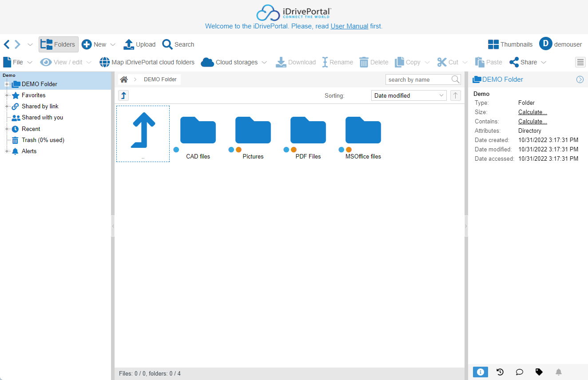The width and height of the screenshot is (588, 380).
Task: Expand the New item dropdown arrow
Action: (x=113, y=44)
